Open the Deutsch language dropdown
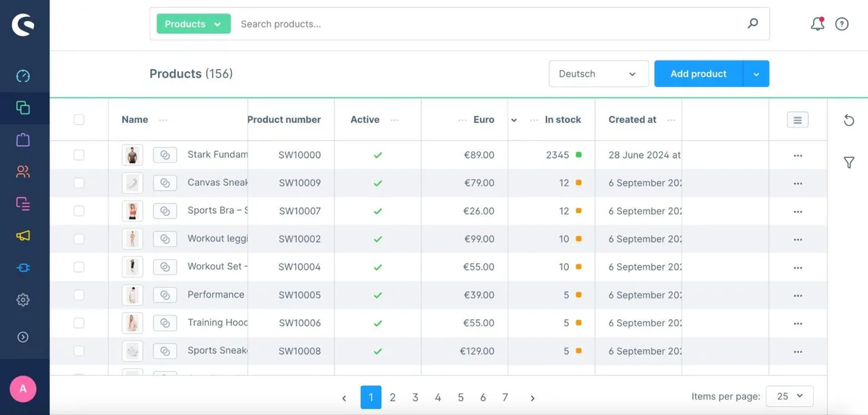 pos(599,74)
